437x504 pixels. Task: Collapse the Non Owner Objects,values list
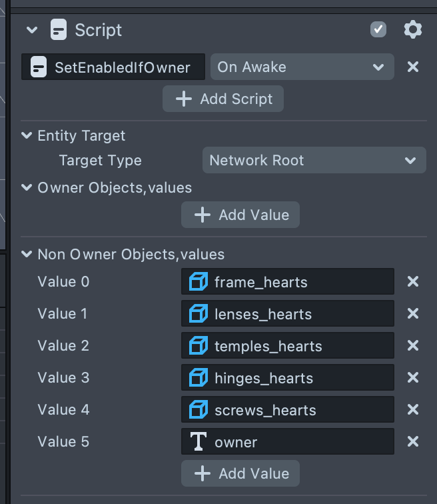pos(27,254)
